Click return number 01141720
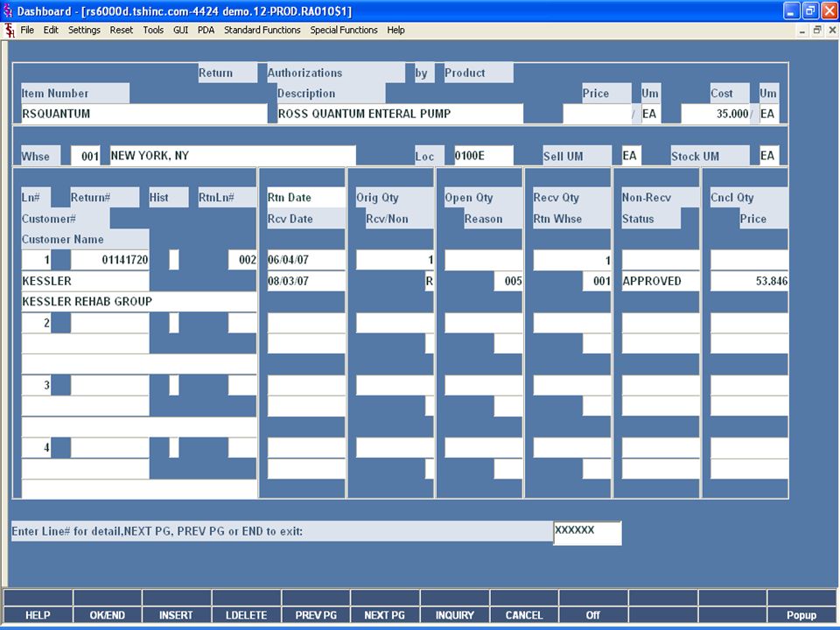 (110, 260)
